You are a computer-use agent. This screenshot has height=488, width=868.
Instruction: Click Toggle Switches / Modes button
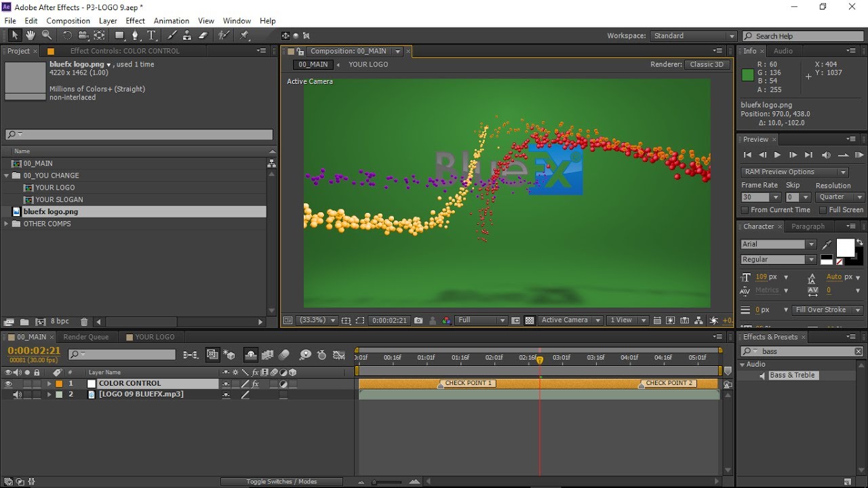point(281,482)
